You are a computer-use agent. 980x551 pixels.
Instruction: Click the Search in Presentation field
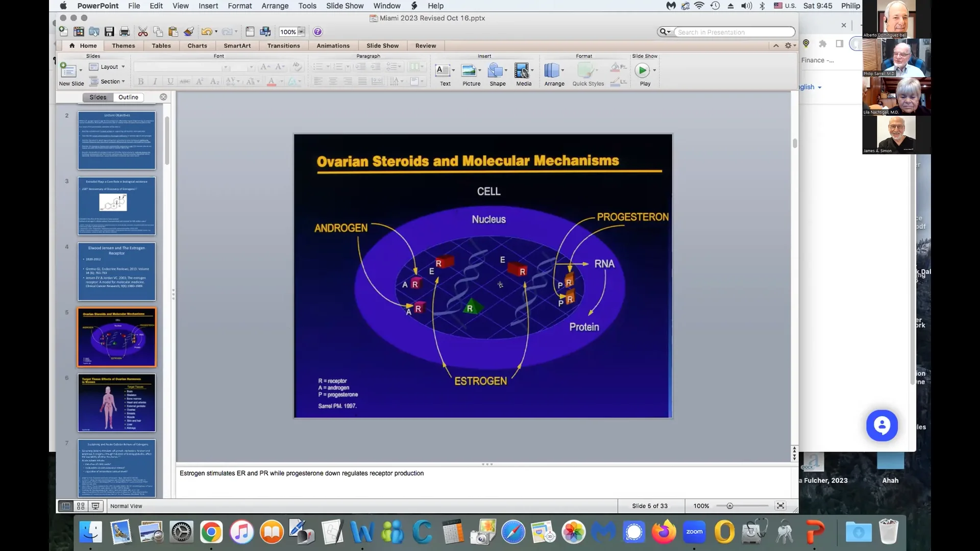pos(734,32)
